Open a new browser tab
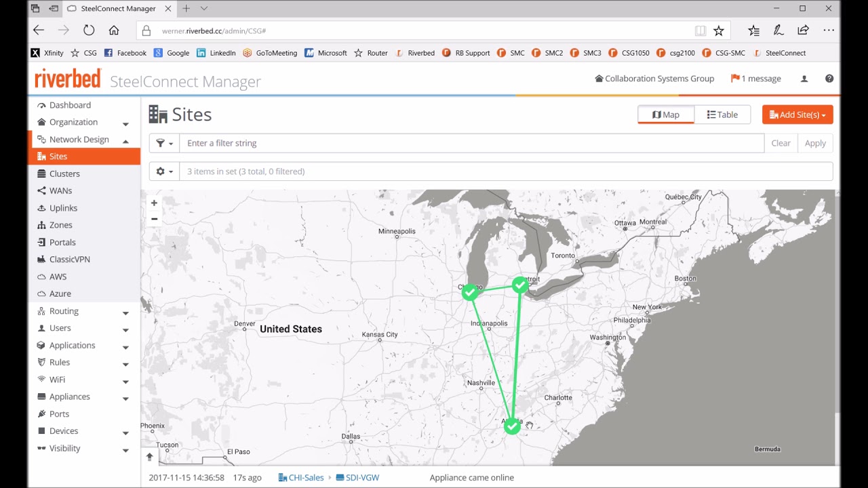This screenshot has width=868, height=488. [186, 9]
